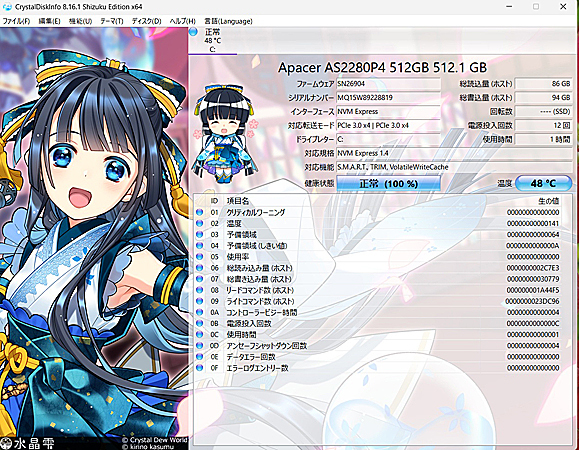The image size is (579, 450).
Task: Click the 正常 (100 %) health status button
Action: click(388, 183)
